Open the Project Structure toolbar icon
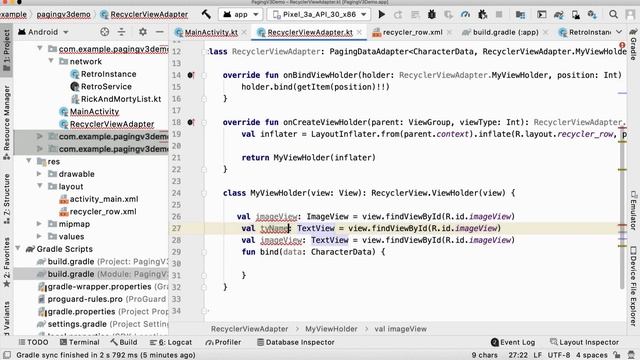This screenshot has height=360, width=640. click(520, 15)
